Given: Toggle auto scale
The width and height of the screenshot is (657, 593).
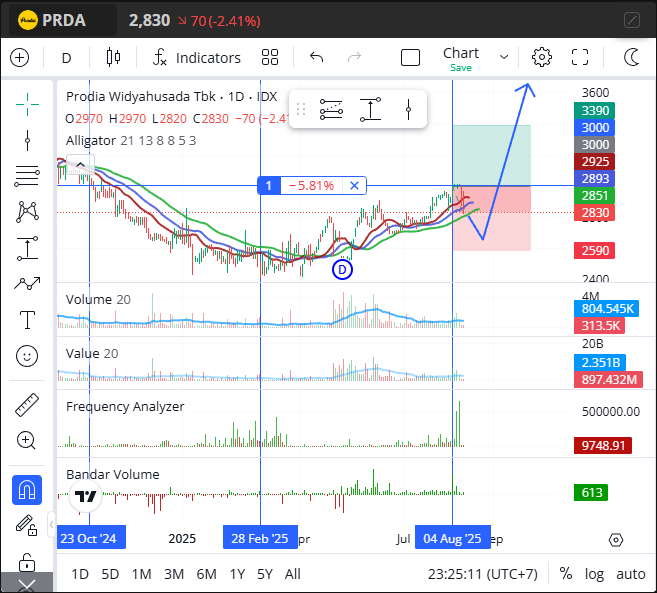Looking at the screenshot, I should [631, 574].
